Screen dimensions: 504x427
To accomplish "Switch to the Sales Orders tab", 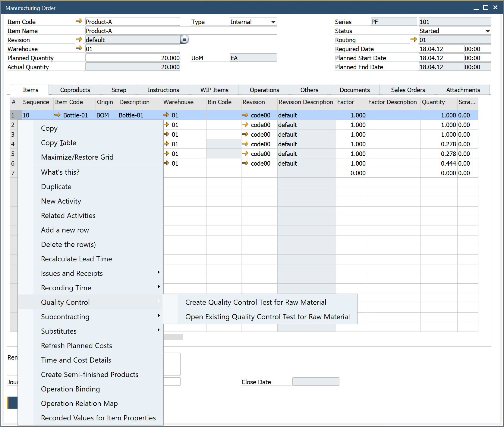I will coord(408,90).
